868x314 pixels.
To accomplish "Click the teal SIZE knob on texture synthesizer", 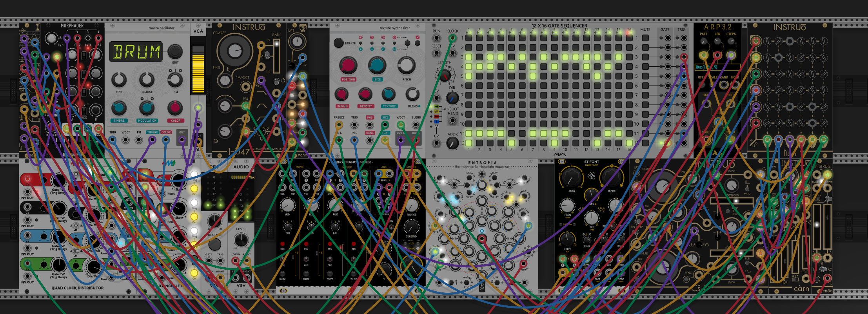I will click(x=377, y=66).
